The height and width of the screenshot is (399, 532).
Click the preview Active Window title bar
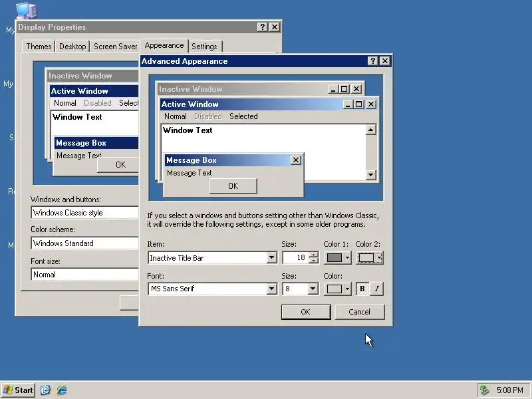[269, 104]
